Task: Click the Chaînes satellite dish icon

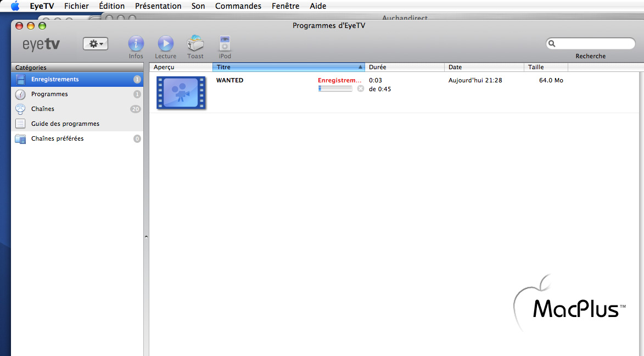Action: click(20, 109)
